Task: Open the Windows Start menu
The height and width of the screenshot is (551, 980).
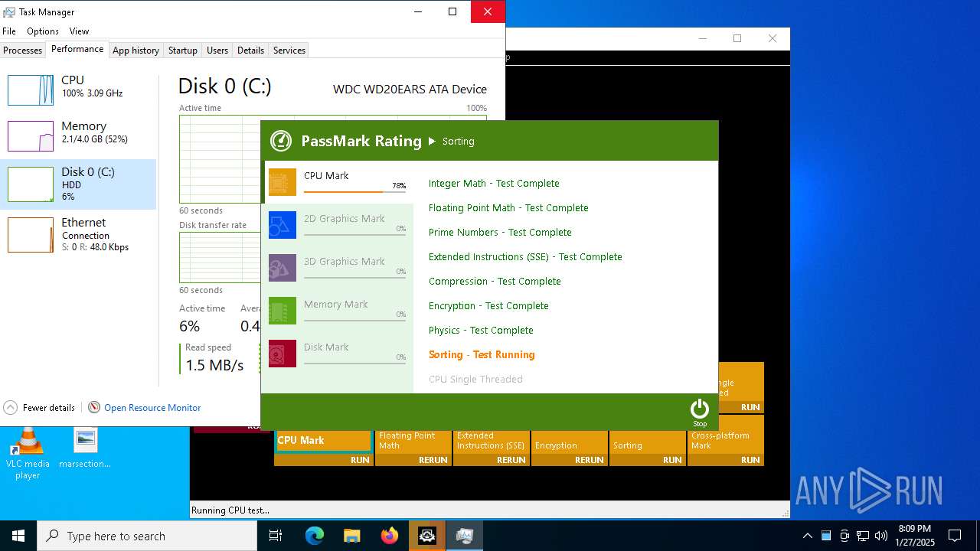Action: point(18,536)
